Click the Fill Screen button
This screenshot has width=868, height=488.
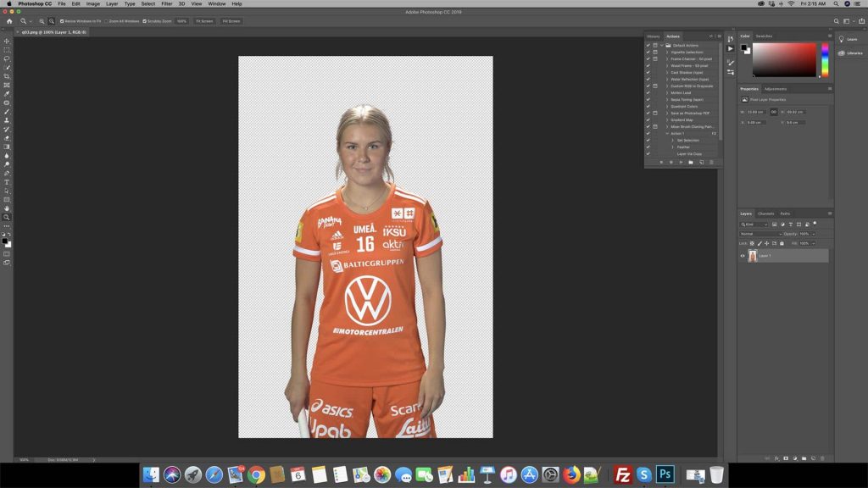(x=231, y=21)
